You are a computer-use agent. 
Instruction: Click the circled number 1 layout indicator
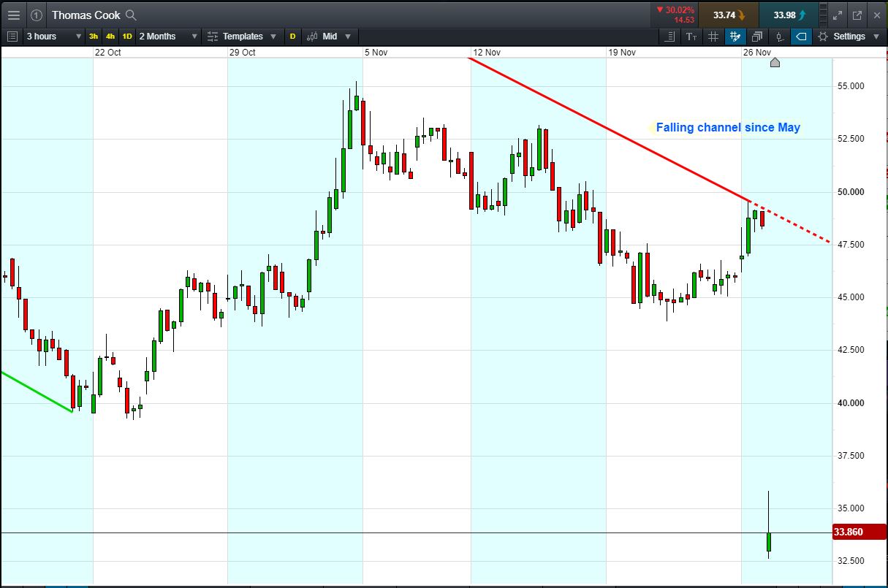click(37, 15)
